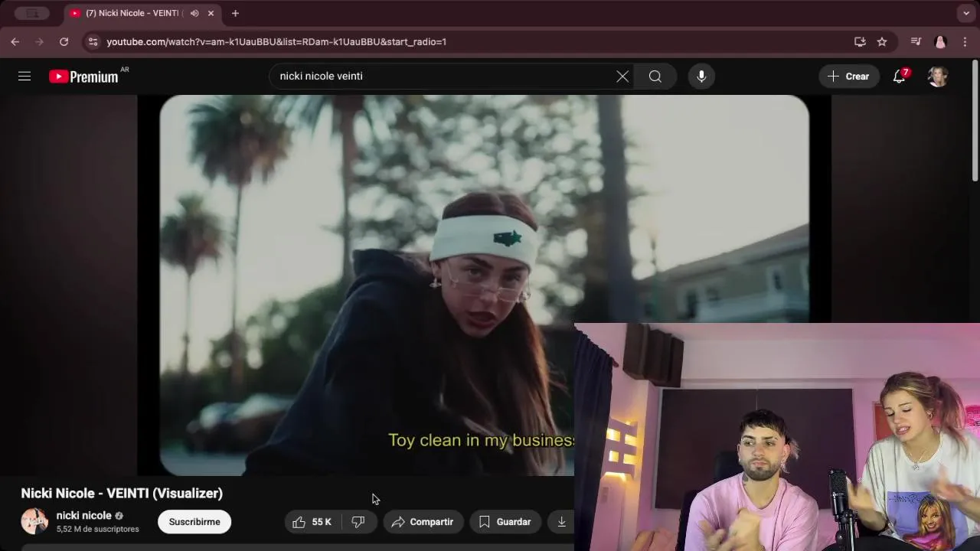This screenshot has width=980, height=551.
Task: Open Chrome three-dot menu
Action: [x=965, y=42]
